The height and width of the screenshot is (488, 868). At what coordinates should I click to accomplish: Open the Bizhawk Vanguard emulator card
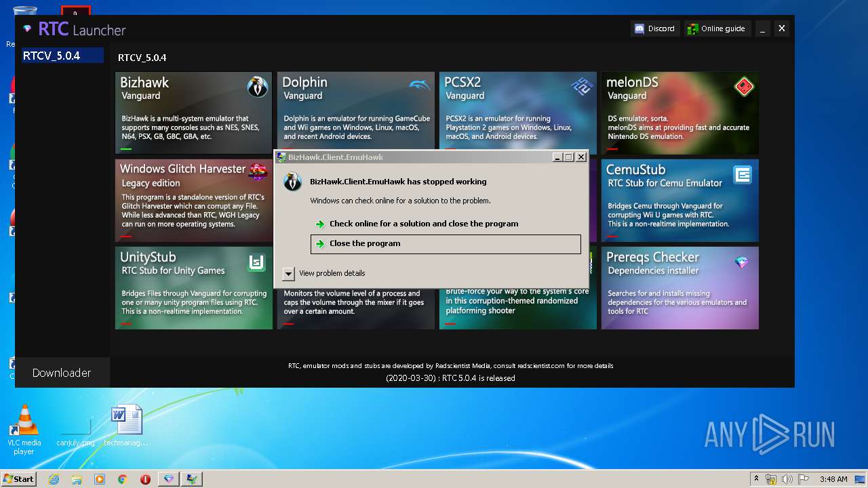pyautogui.click(x=193, y=113)
